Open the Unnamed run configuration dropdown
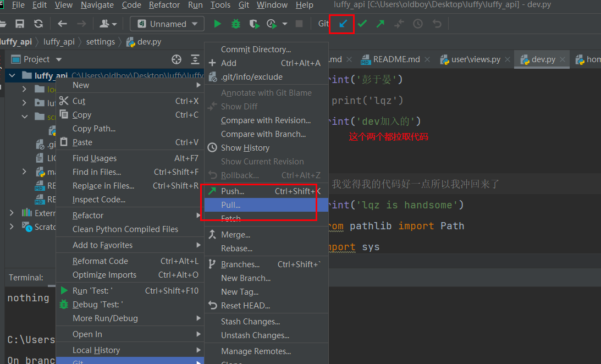 [x=167, y=24]
